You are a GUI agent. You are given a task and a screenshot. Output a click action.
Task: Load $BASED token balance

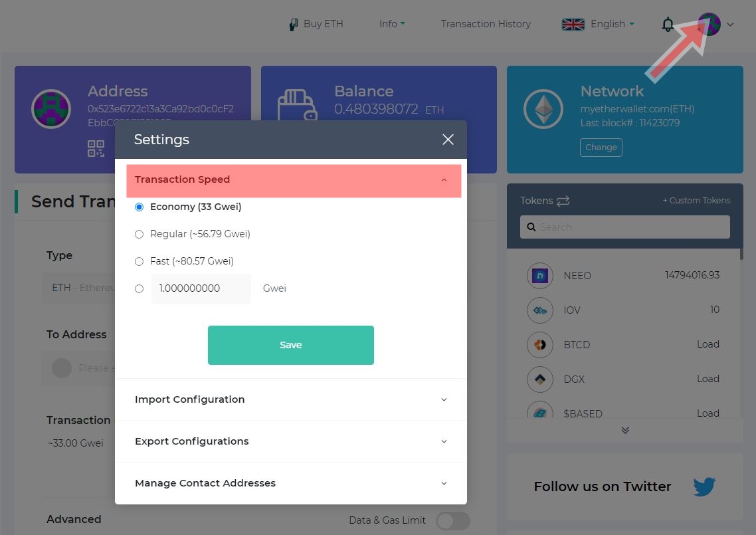708,413
